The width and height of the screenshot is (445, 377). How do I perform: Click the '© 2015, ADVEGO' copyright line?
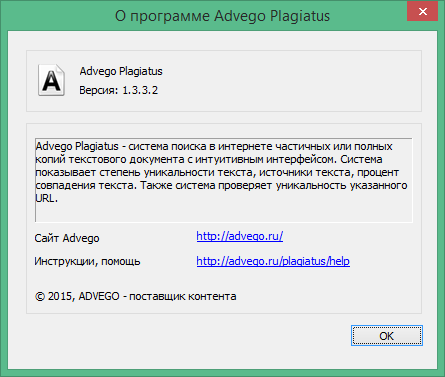(x=135, y=296)
